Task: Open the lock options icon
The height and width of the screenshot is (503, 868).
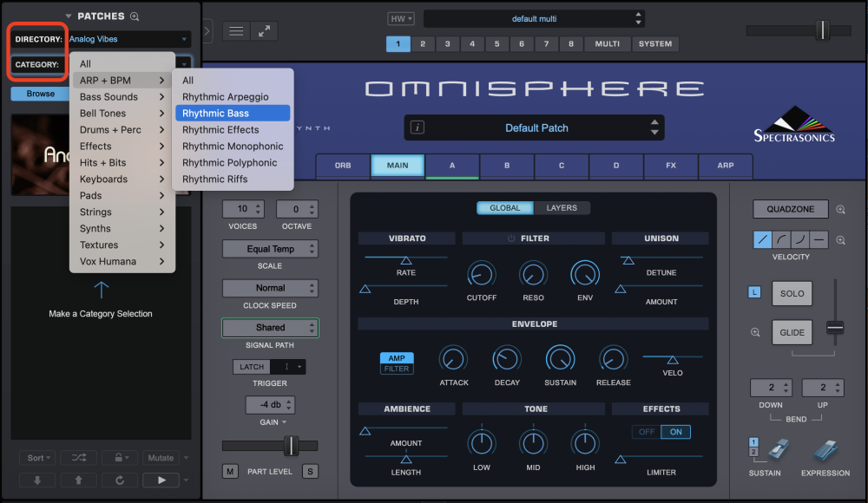Action: [x=122, y=458]
